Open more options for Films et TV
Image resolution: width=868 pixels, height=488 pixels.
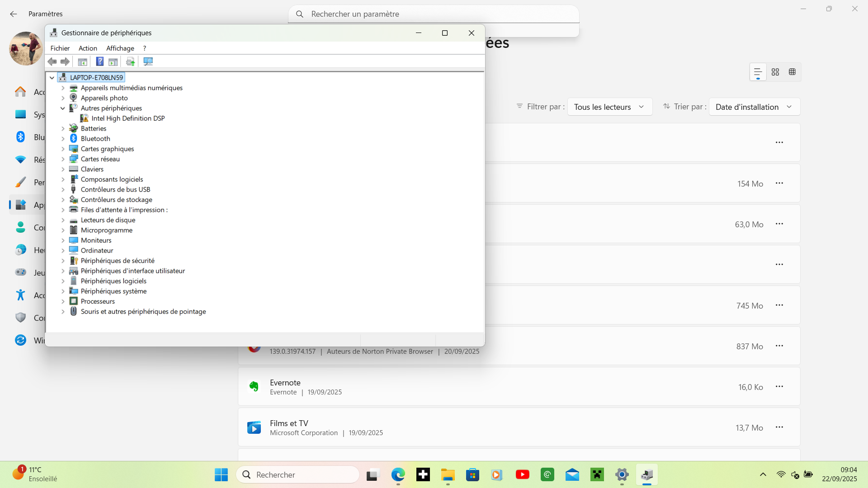779,427
